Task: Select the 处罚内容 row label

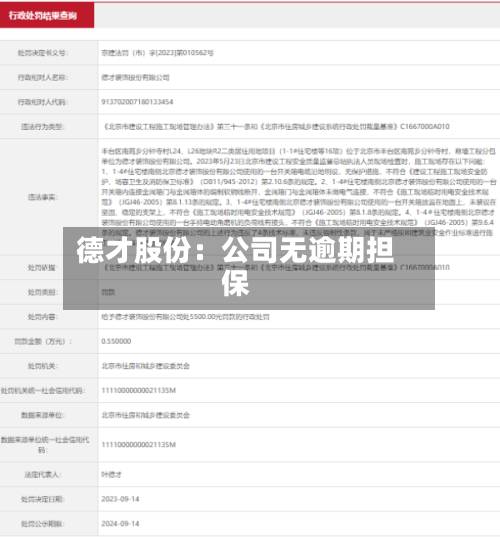Action: [42, 317]
